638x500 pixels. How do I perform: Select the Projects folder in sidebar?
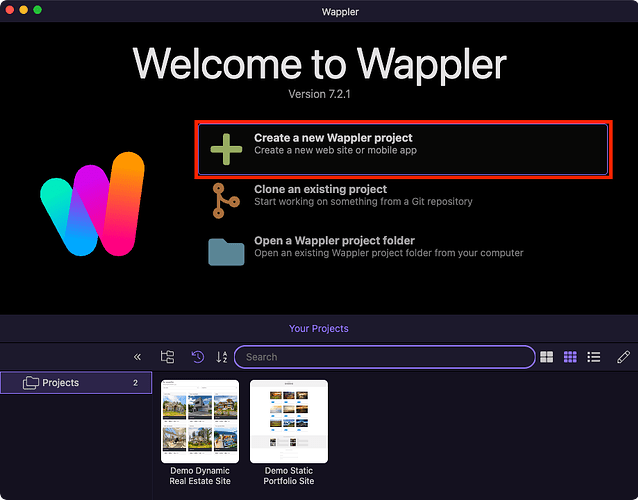[x=76, y=382]
